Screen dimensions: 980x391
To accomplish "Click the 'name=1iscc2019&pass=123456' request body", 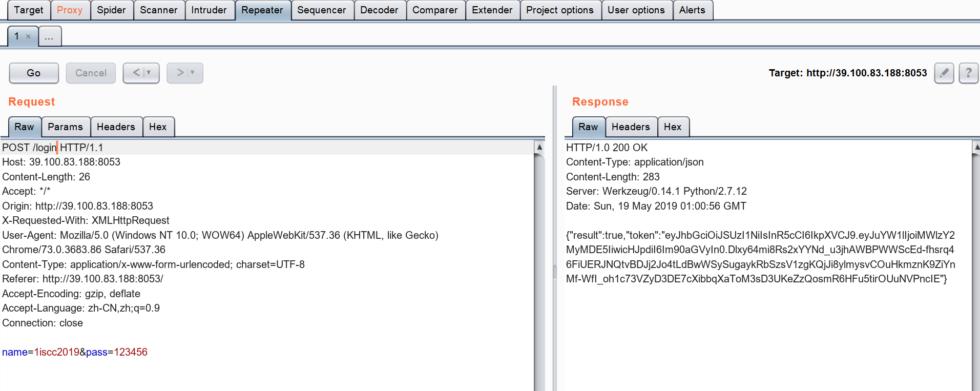I will (75, 352).
